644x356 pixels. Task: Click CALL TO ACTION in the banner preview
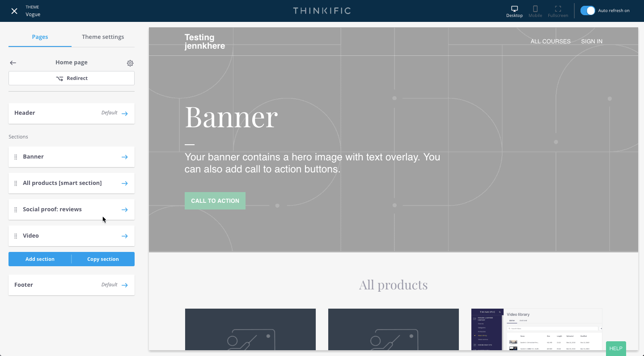tap(215, 201)
